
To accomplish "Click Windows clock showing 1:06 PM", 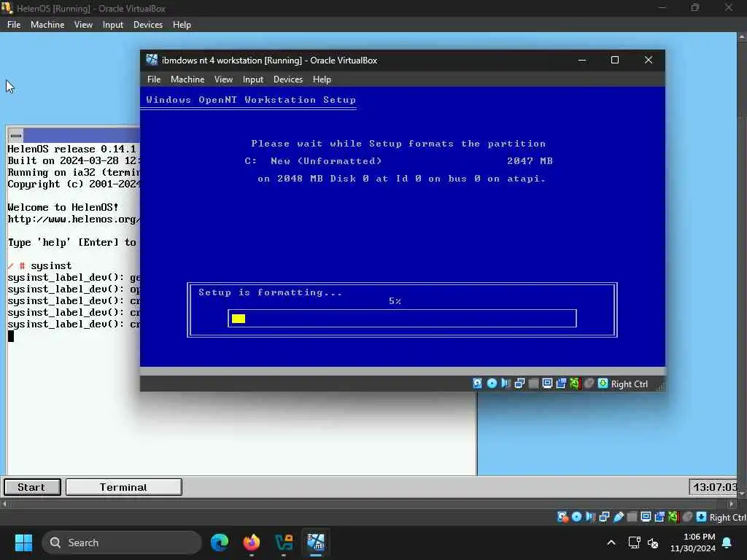I will point(693,542).
